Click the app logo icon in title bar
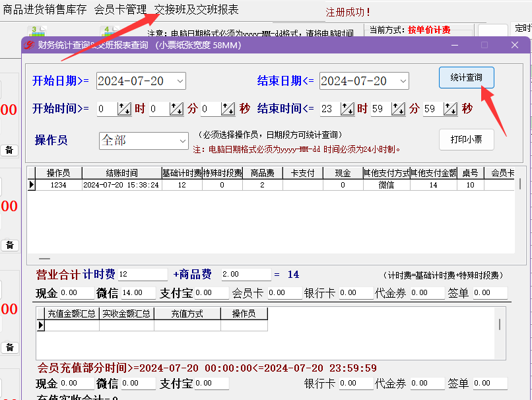The height and width of the screenshot is (400, 532). click(29, 45)
